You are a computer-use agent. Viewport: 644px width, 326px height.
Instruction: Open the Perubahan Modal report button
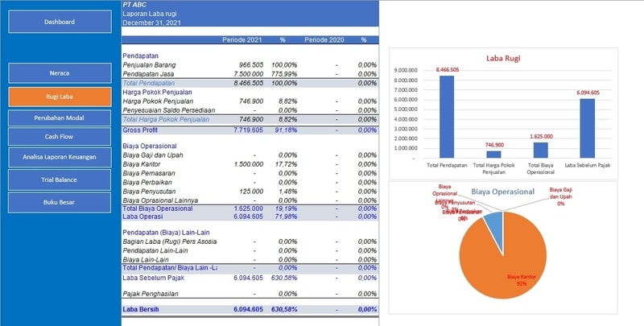(x=60, y=118)
